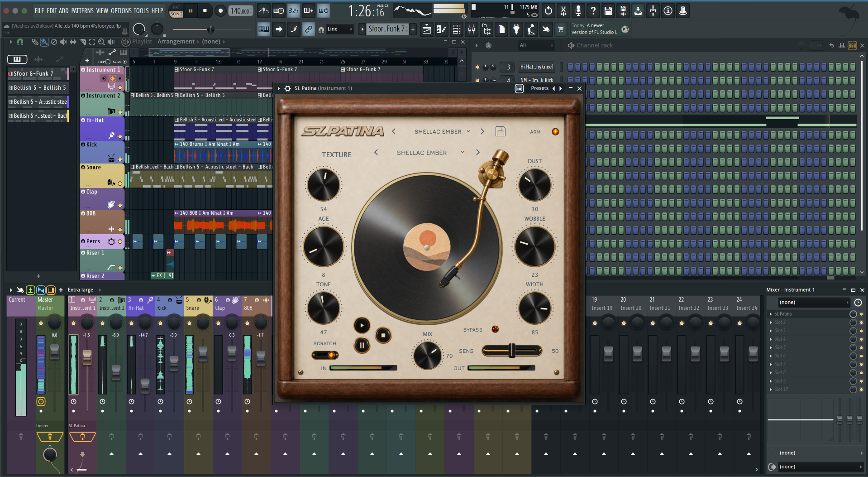Open the OPTIONS menu
This screenshot has width=868, height=477.
coord(121,10)
